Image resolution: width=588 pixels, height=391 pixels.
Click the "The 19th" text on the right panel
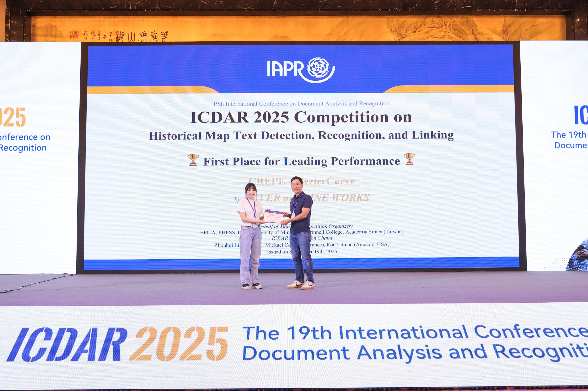568,135
